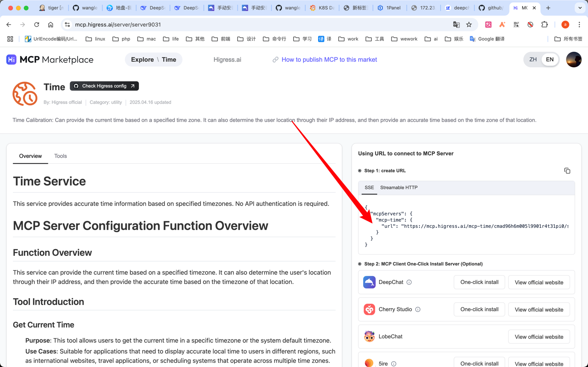Click the Time server globe-clock icon
This screenshot has height=367, width=588.
pos(25,94)
